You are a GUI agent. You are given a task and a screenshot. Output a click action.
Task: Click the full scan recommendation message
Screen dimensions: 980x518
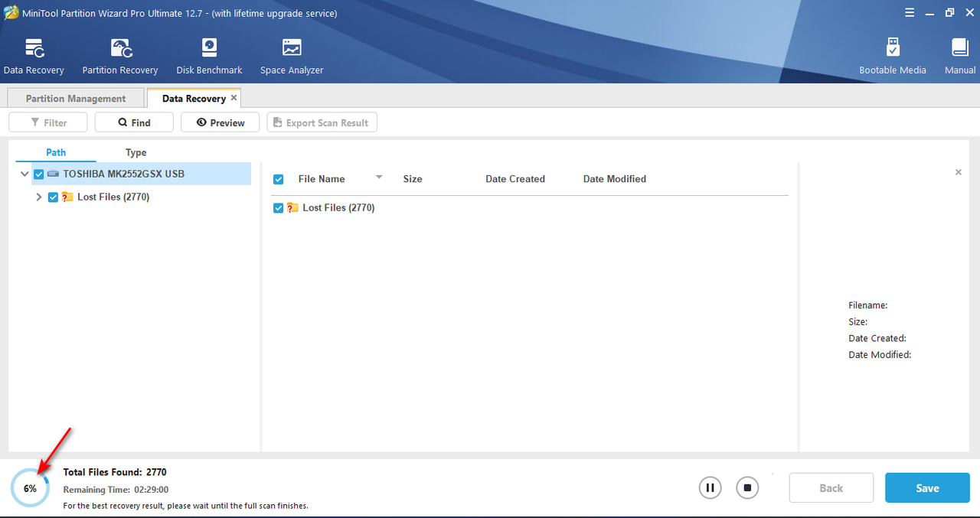pos(185,506)
